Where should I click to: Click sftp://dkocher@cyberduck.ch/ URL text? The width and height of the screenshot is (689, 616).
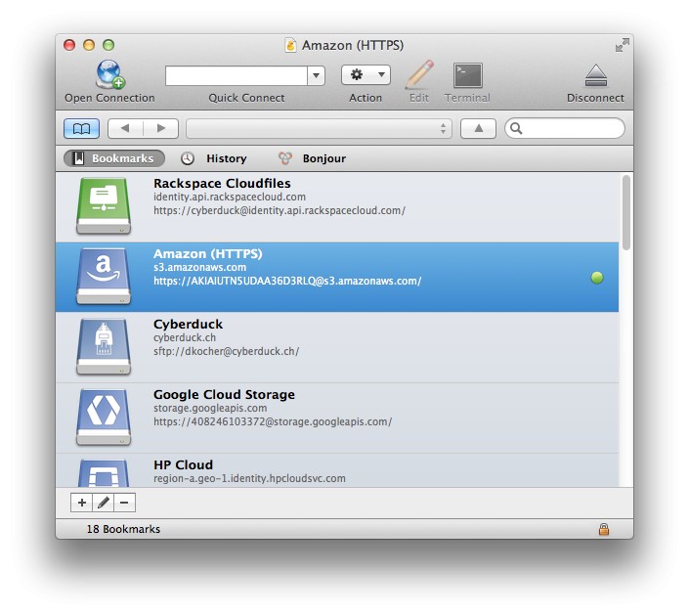(227, 351)
